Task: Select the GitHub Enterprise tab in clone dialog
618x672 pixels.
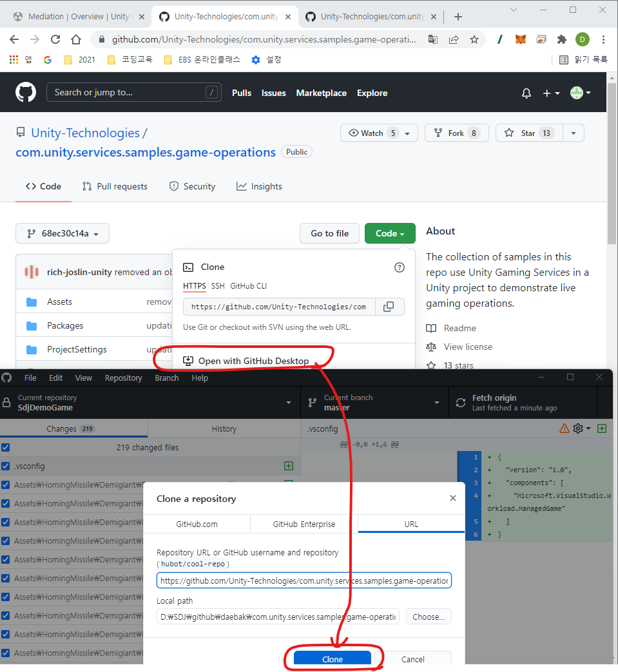Action: [x=304, y=524]
